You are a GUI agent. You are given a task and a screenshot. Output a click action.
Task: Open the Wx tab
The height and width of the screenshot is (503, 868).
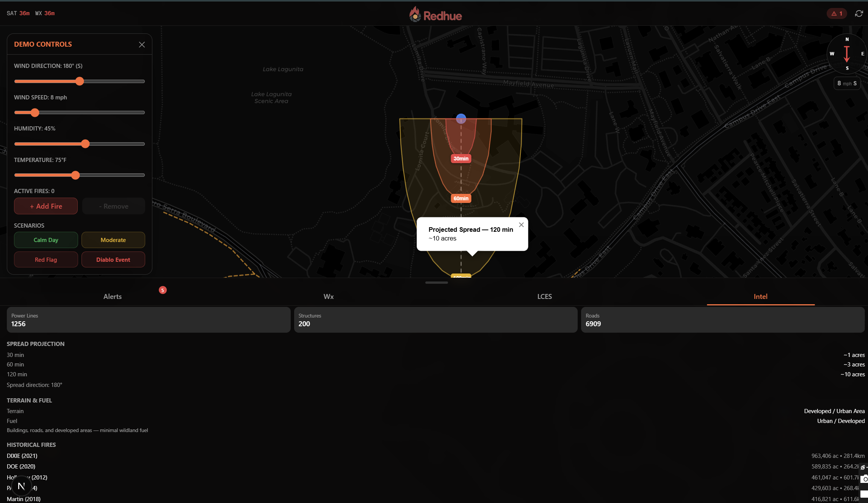(x=329, y=297)
